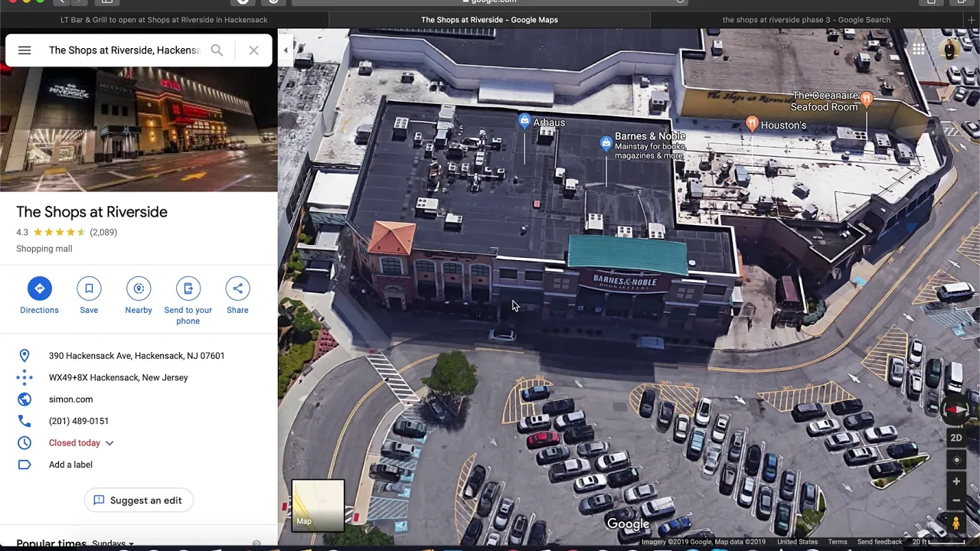Click the clock hours icon

(x=24, y=443)
